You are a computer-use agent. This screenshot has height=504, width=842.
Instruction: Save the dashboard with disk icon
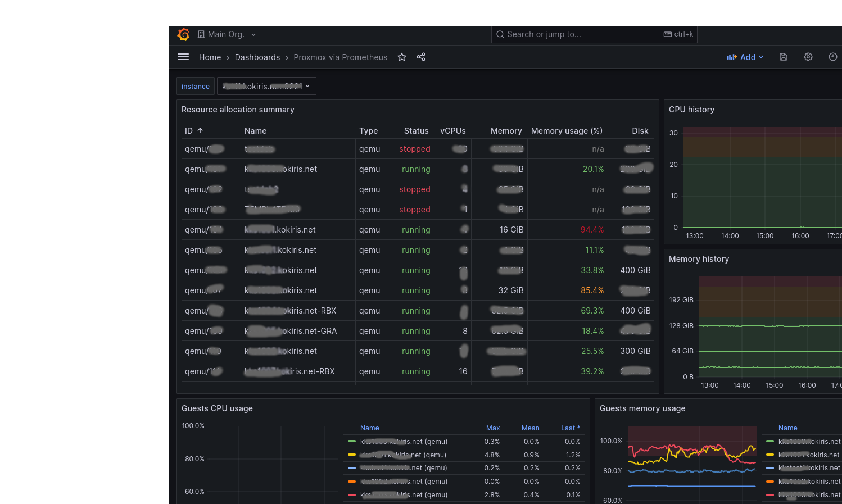pos(784,57)
